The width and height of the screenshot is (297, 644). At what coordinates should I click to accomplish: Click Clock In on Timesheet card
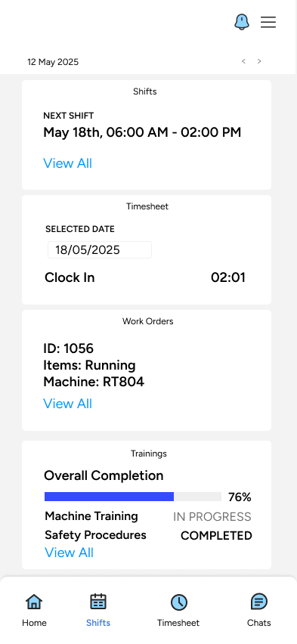tap(70, 277)
